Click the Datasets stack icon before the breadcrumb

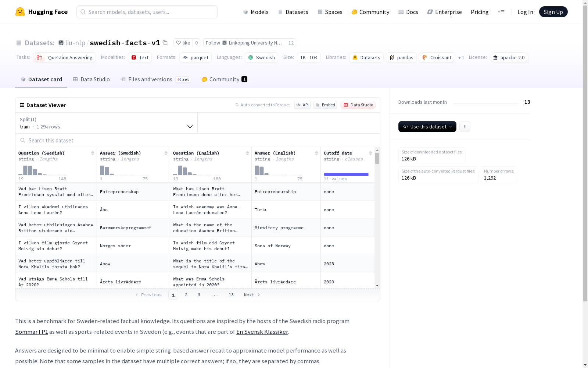(x=19, y=43)
